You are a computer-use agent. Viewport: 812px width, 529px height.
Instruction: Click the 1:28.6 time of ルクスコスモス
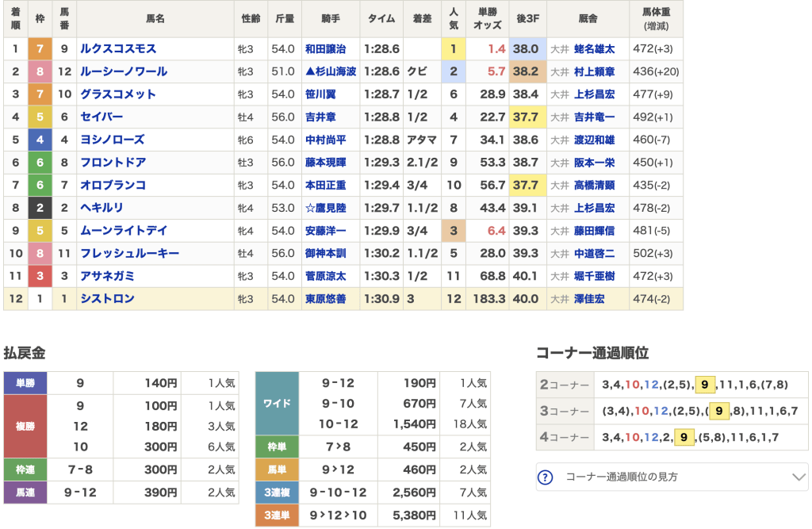coord(381,48)
